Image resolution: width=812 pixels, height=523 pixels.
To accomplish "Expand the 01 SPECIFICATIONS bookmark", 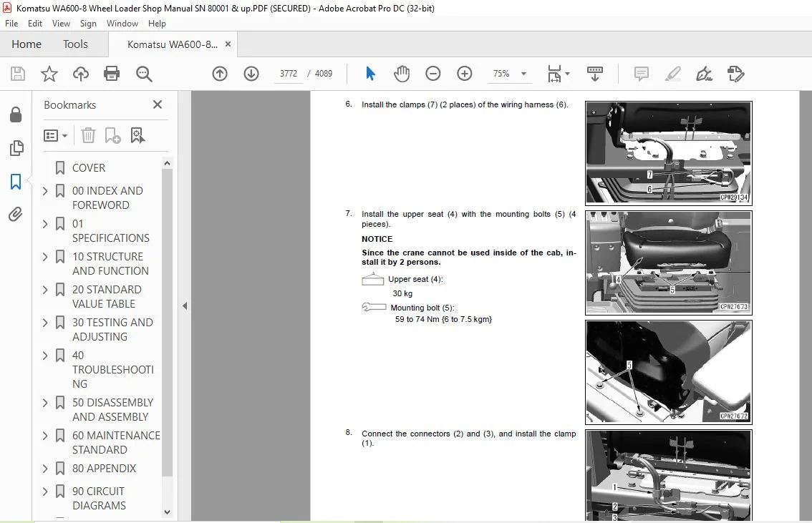I will point(45,224).
